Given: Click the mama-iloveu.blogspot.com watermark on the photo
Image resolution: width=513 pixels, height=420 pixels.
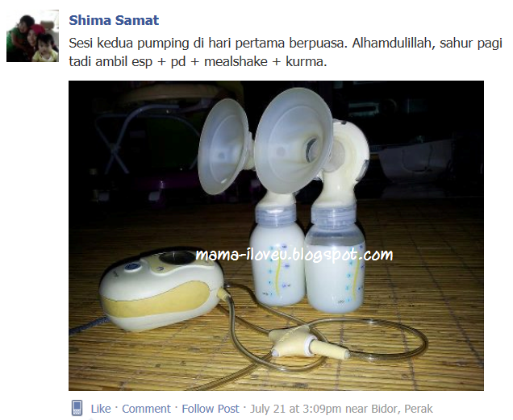Looking at the screenshot, I should point(294,255).
